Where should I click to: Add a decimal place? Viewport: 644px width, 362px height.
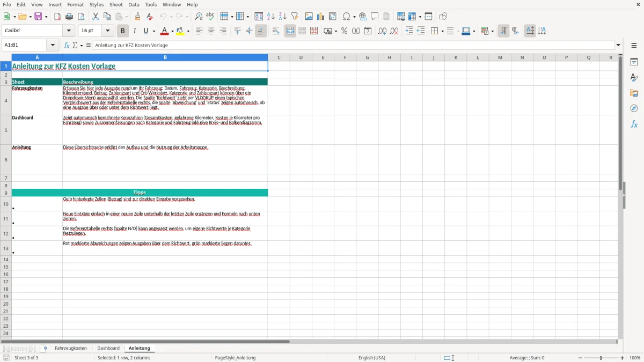(383, 31)
